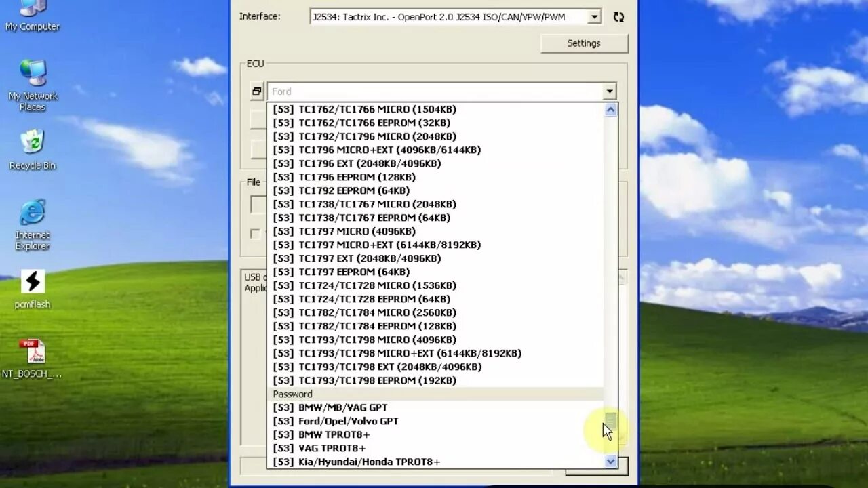Launch the pcmflash desktop shortcut
The width and height of the screenshot is (868, 488).
(x=33, y=289)
